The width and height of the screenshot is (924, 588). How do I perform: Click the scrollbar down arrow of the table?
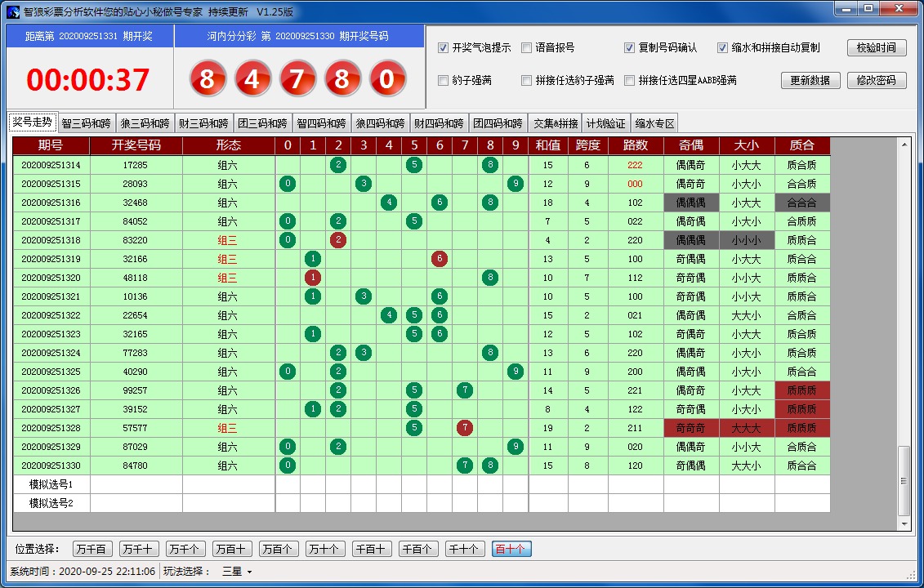[904, 523]
